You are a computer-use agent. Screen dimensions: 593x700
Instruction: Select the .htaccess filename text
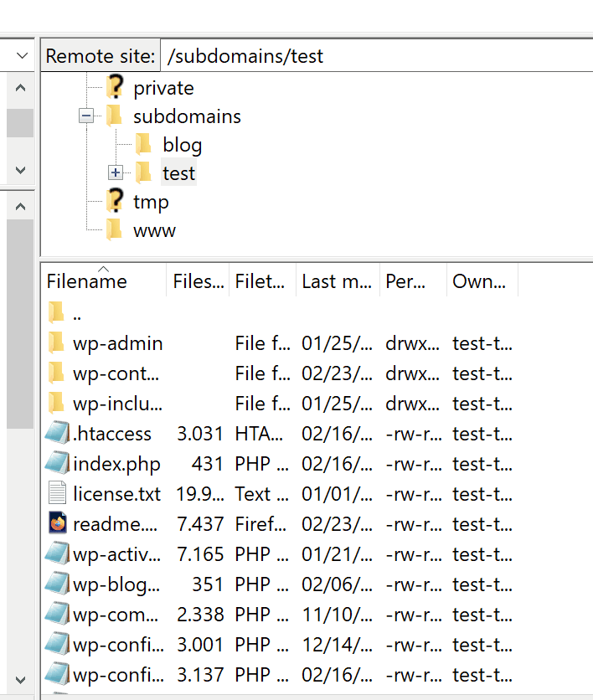tap(112, 434)
